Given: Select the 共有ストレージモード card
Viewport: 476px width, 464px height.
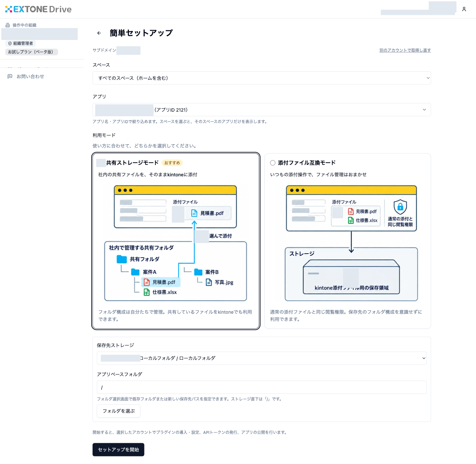Looking at the screenshot, I should (176, 241).
